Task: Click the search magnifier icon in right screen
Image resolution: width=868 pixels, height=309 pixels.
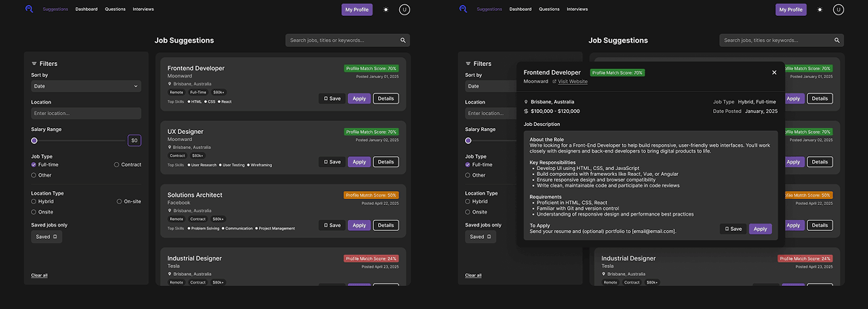Action: (838, 41)
